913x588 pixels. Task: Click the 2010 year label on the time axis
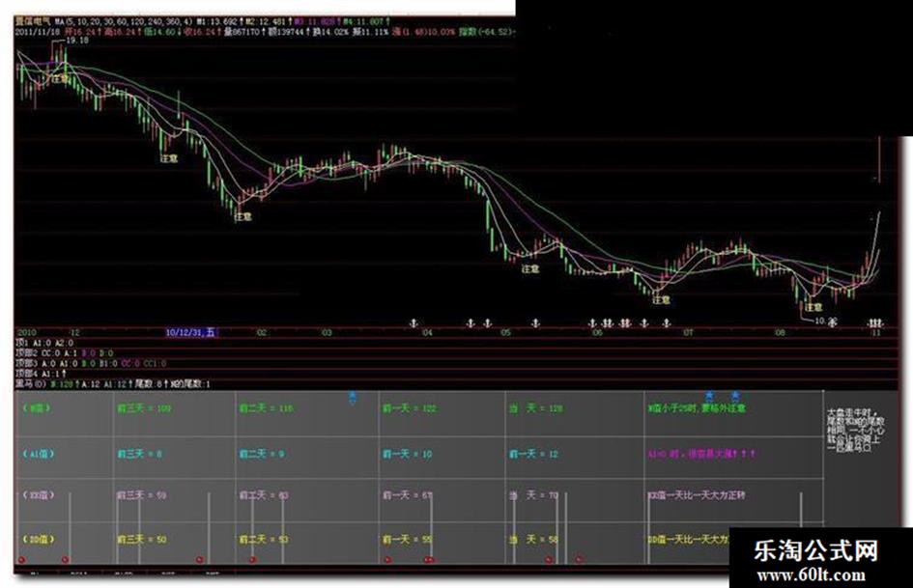[27, 332]
